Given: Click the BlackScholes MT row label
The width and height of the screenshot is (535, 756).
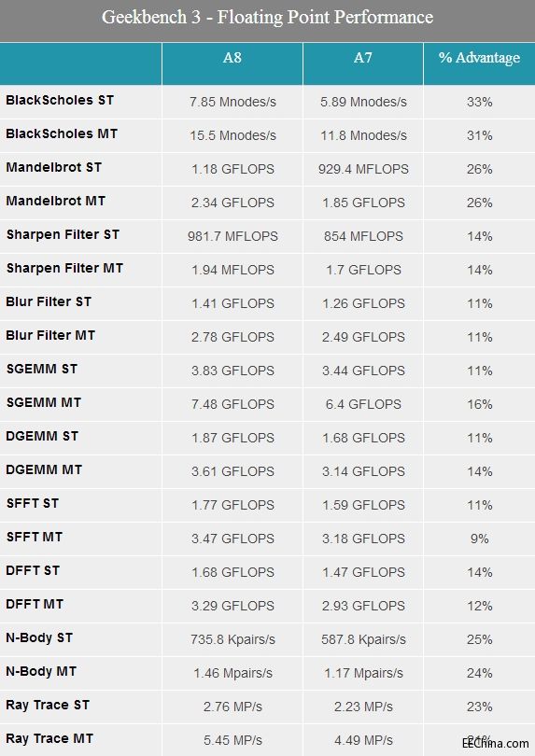Looking at the screenshot, I should click(62, 133).
